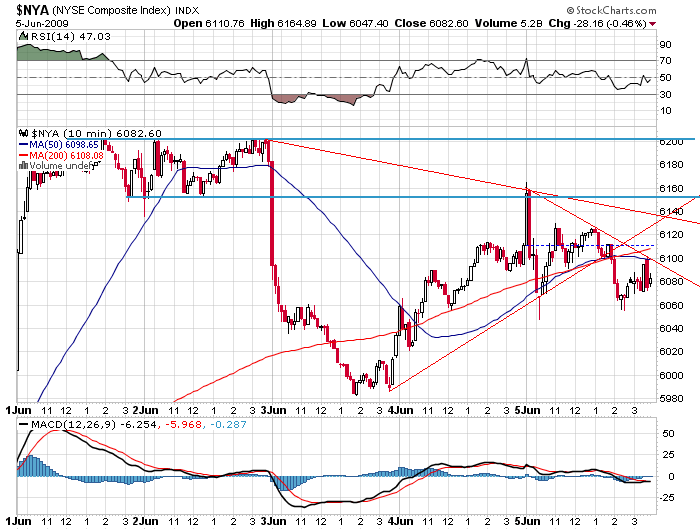The width and height of the screenshot is (700, 530).
Task: Click the MA(50) 6098.65 legend text
Action: coord(64,145)
